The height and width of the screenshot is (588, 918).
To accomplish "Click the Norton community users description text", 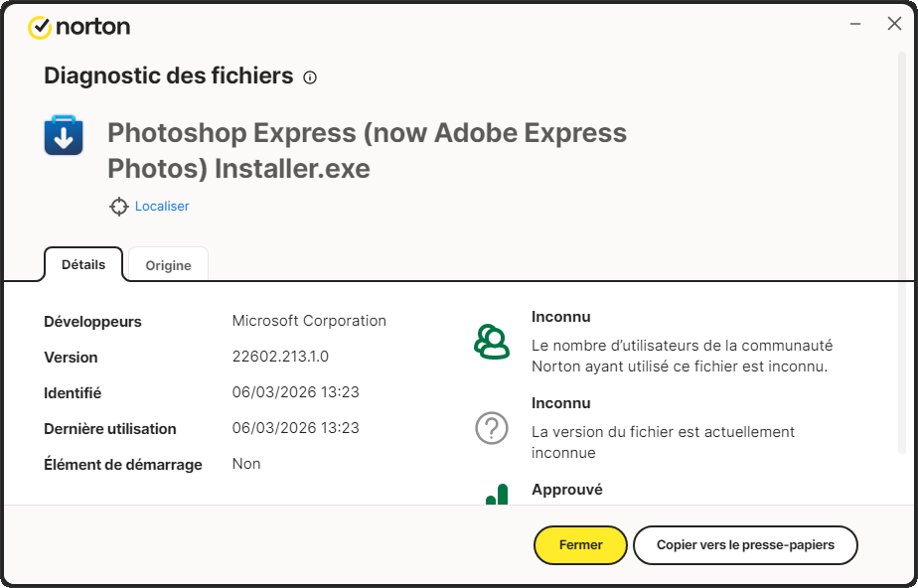I will (x=683, y=356).
